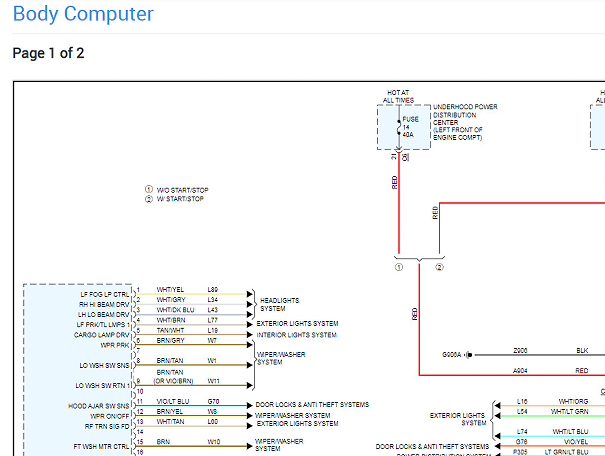Click the 'Page 1 of 2' text
Viewport: 605px width, 456px height.
(x=48, y=53)
